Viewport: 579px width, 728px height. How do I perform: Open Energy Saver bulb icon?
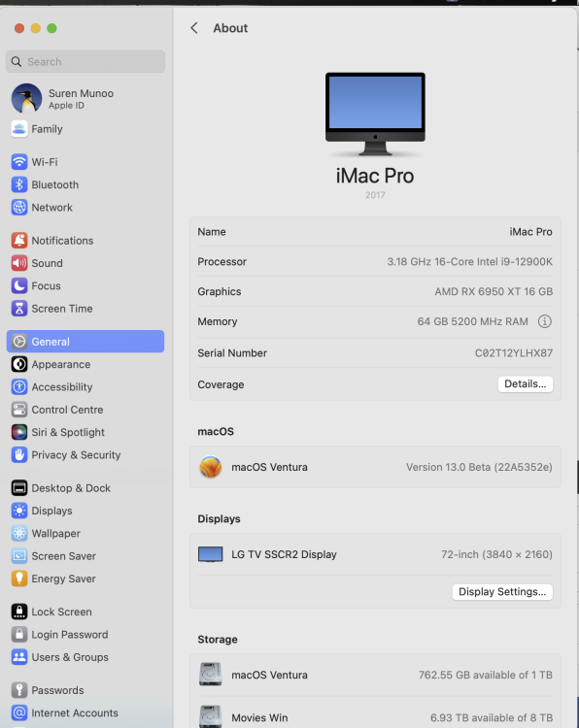(19, 579)
